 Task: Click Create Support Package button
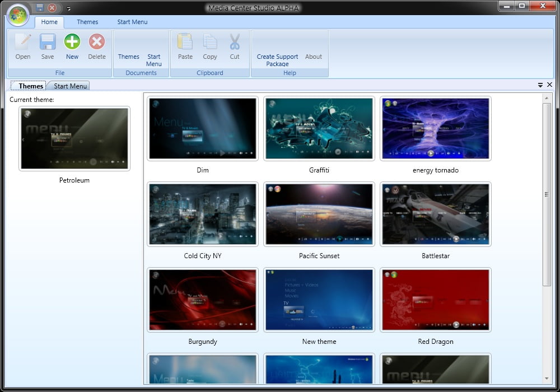pyautogui.click(x=277, y=59)
